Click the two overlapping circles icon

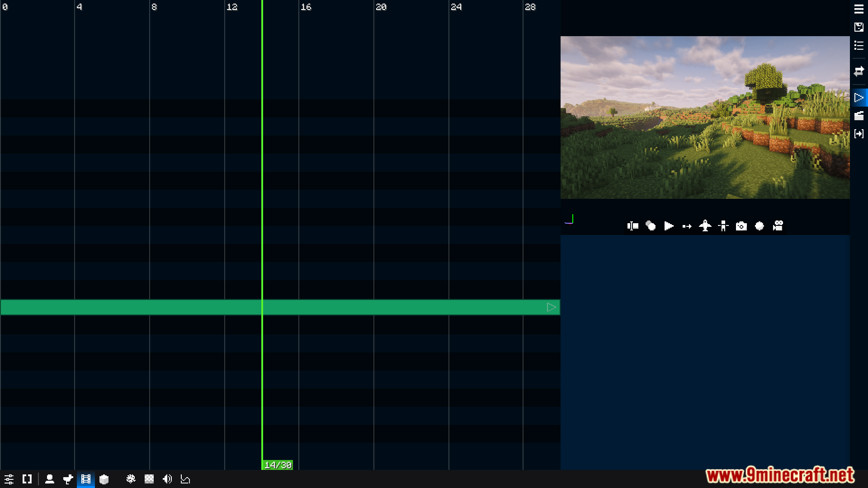pos(651,226)
